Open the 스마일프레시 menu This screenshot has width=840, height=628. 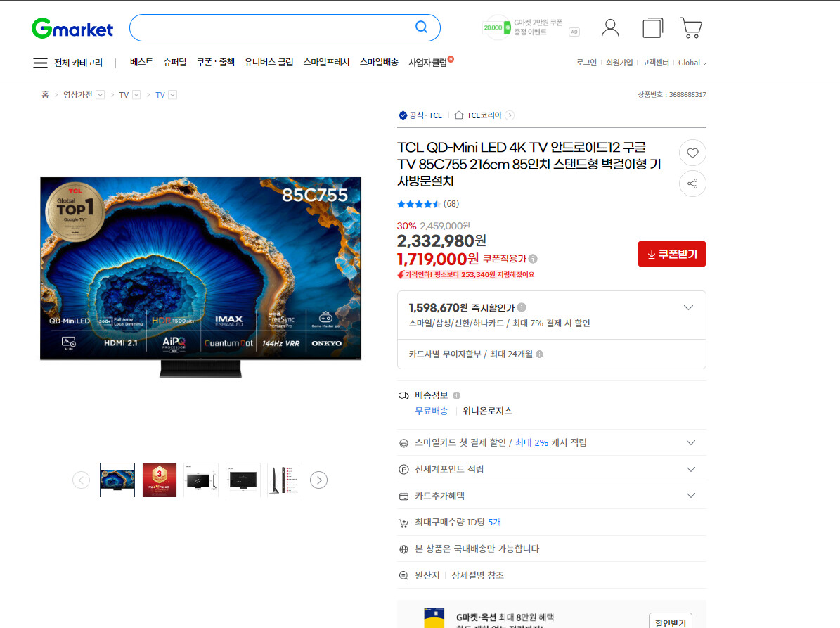tap(326, 62)
